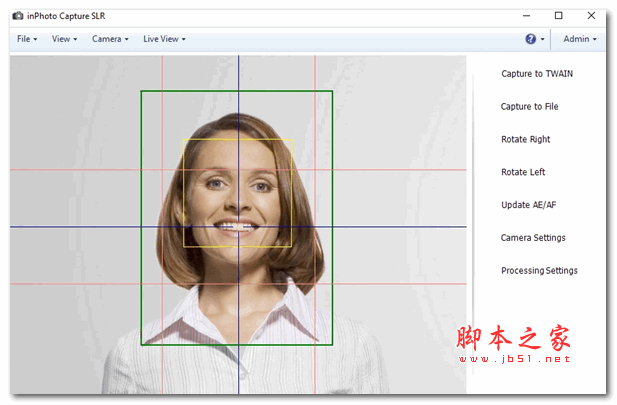Open Processing Settings

click(x=539, y=271)
